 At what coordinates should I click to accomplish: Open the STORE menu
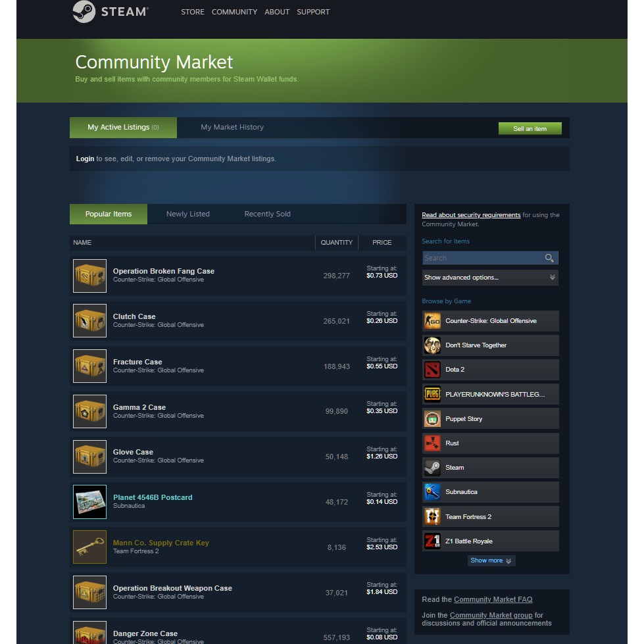(x=193, y=12)
